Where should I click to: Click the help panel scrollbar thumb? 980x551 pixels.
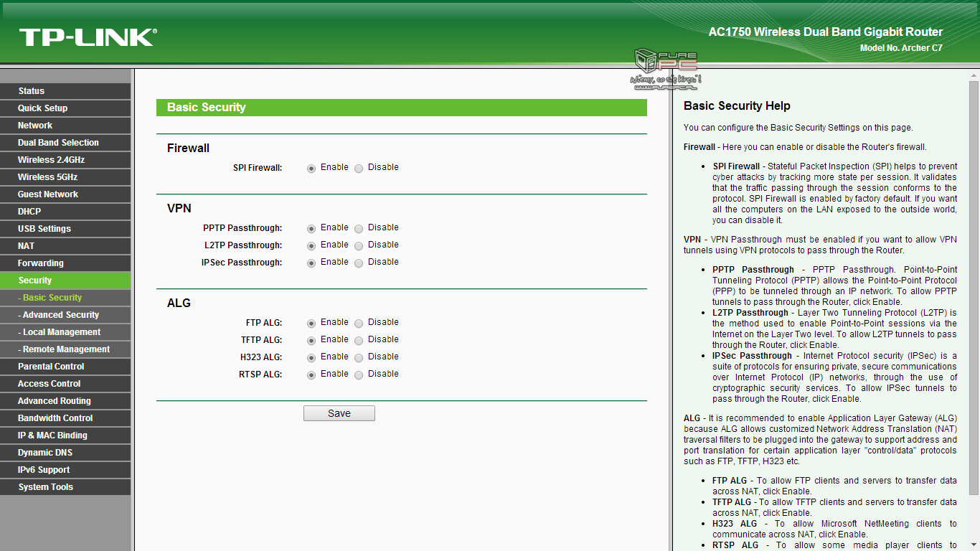click(974, 287)
